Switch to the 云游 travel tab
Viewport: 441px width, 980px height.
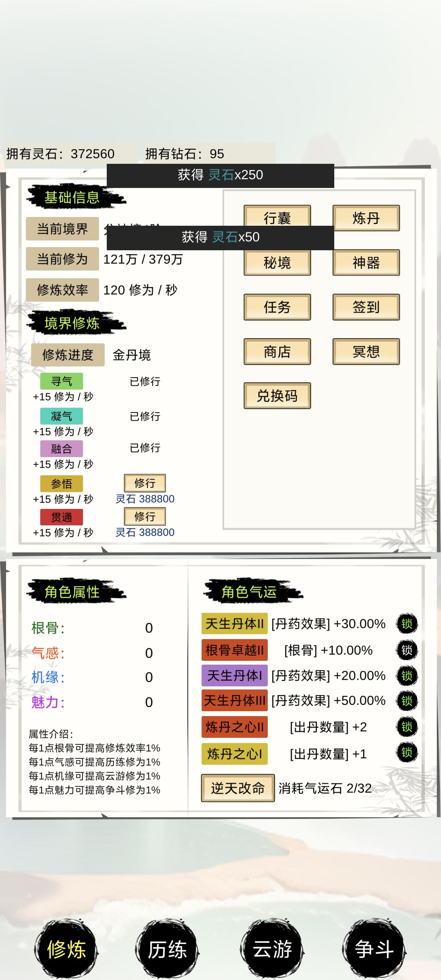[272, 949]
